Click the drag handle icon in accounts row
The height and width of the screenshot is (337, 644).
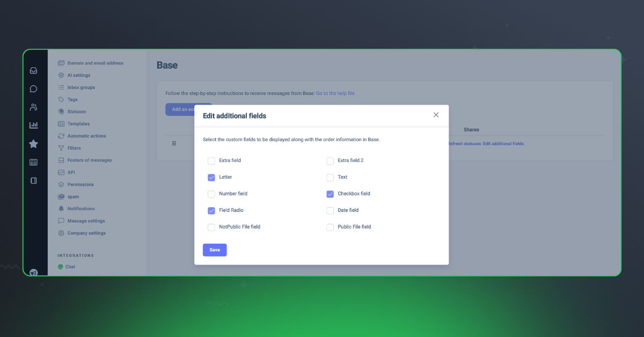[174, 143]
